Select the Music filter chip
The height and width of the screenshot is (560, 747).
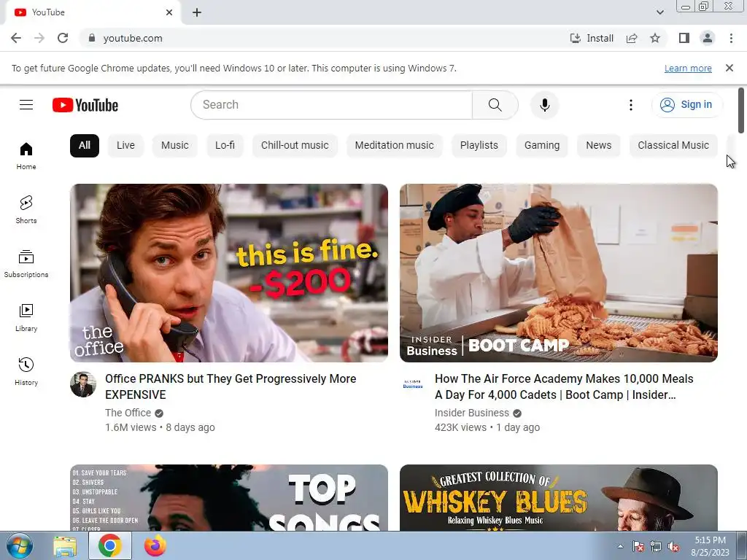point(175,145)
